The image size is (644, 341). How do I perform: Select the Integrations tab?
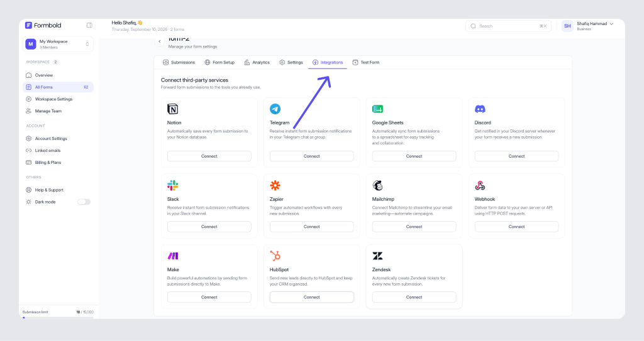pos(327,62)
